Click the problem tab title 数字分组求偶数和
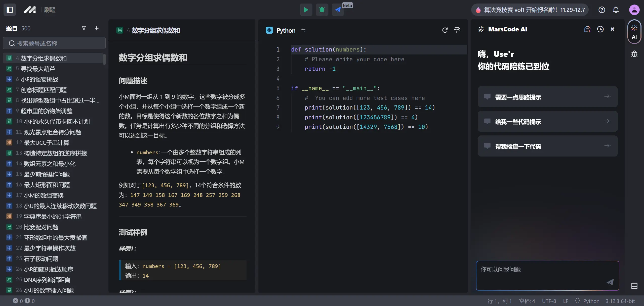This screenshot has width=644, height=306. coord(156,30)
